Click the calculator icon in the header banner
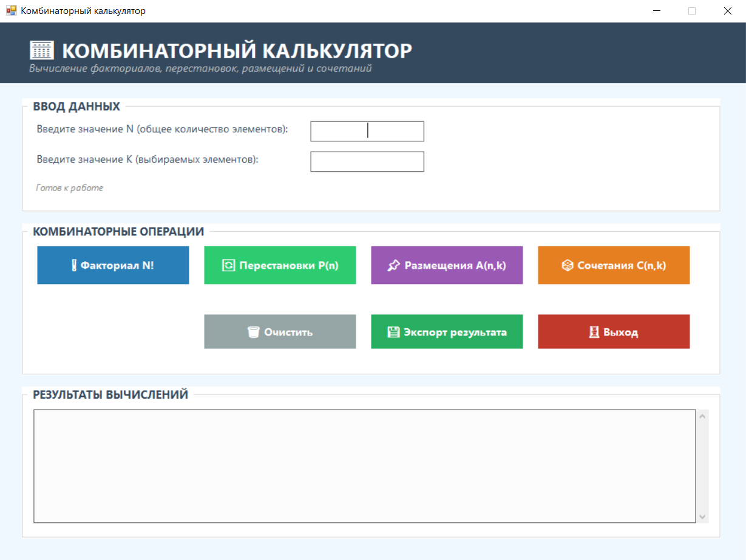The height and width of the screenshot is (560, 746). (x=42, y=50)
